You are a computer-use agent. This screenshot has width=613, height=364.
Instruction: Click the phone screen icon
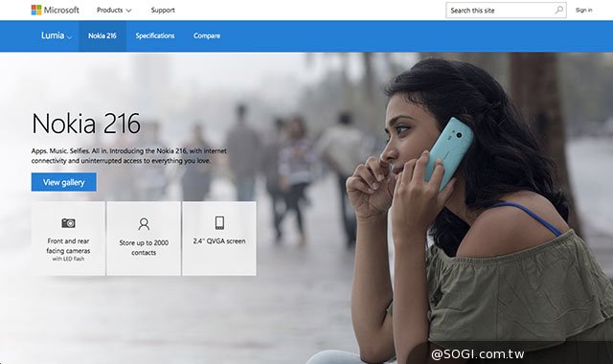[x=219, y=223]
